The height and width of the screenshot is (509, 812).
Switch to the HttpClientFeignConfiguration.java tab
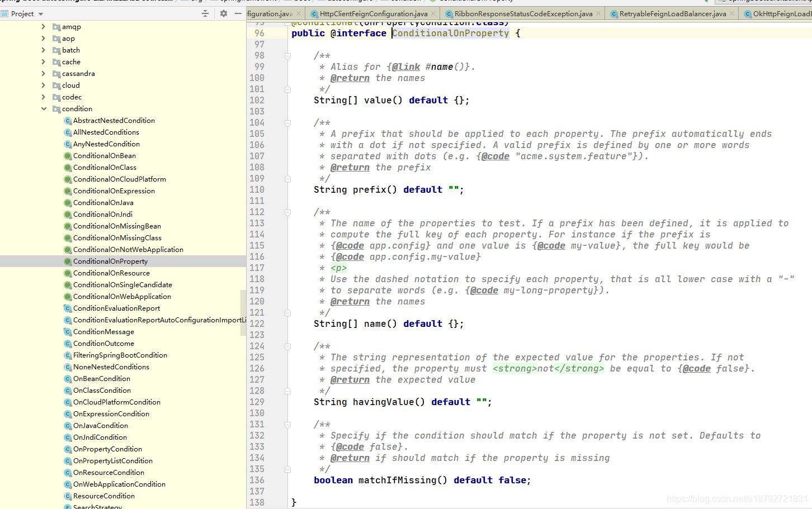[x=373, y=14]
